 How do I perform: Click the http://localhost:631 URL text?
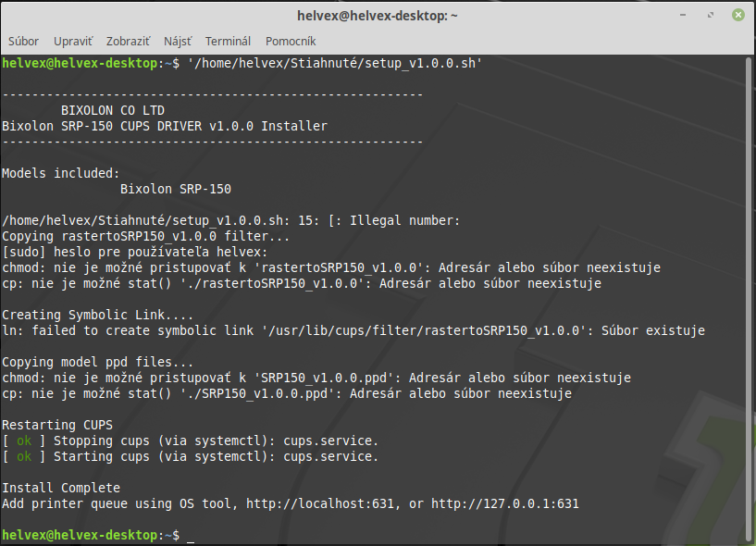click(320, 503)
